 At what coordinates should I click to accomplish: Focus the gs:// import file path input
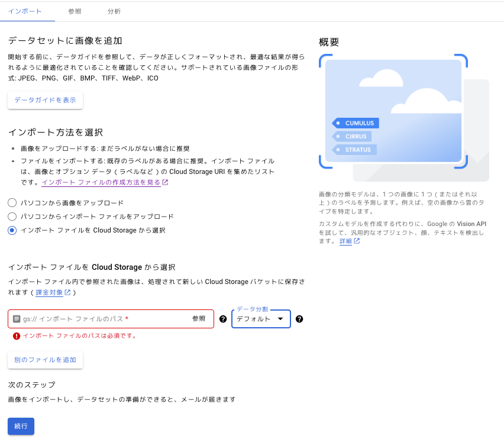[x=101, y=319]
